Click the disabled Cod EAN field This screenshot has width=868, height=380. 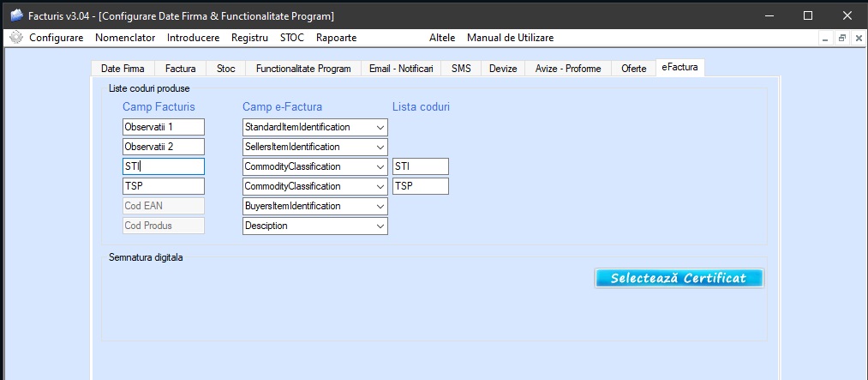pos(164,206)
